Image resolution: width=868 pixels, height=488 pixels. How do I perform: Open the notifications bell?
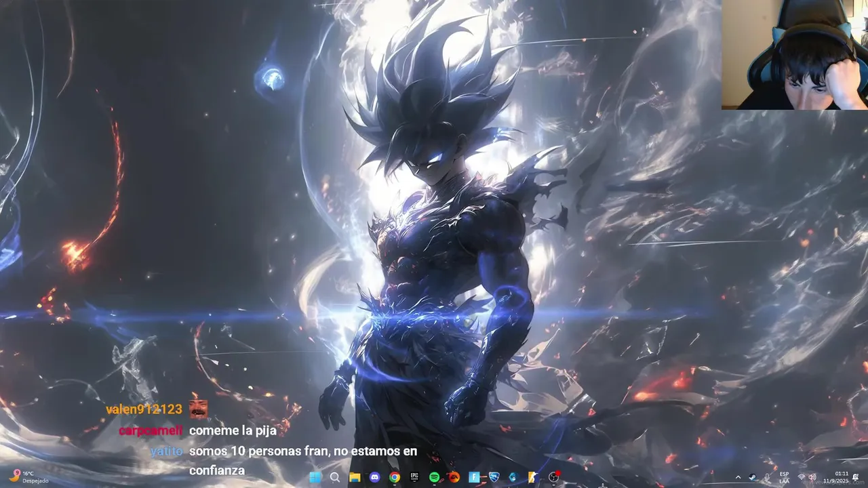(855, 477)
